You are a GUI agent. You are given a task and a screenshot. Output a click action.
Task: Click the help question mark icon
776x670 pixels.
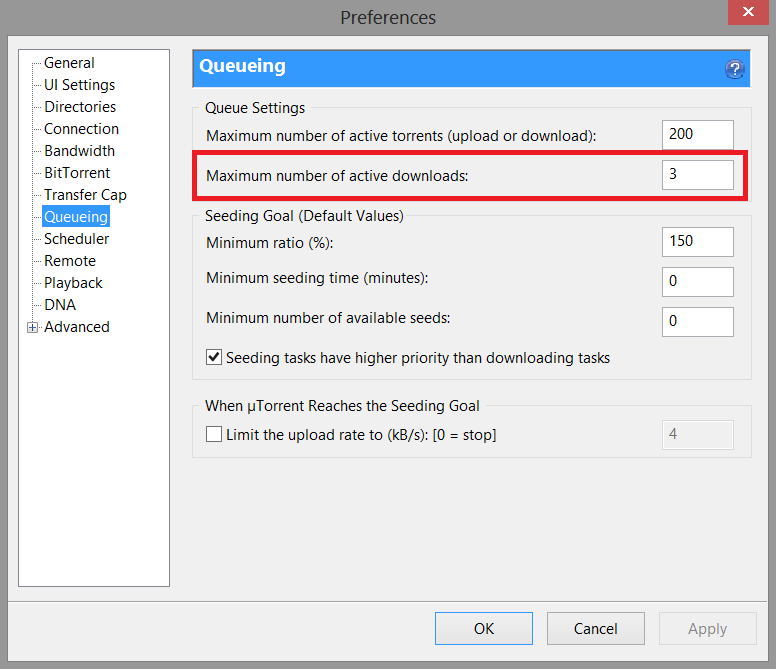click(734, 69)
